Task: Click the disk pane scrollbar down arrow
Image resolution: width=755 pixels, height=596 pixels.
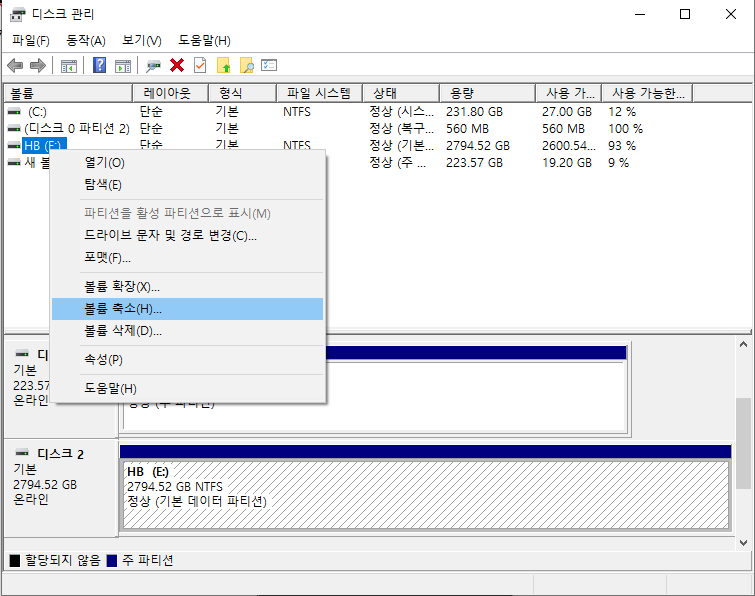Action: [743, 543]
